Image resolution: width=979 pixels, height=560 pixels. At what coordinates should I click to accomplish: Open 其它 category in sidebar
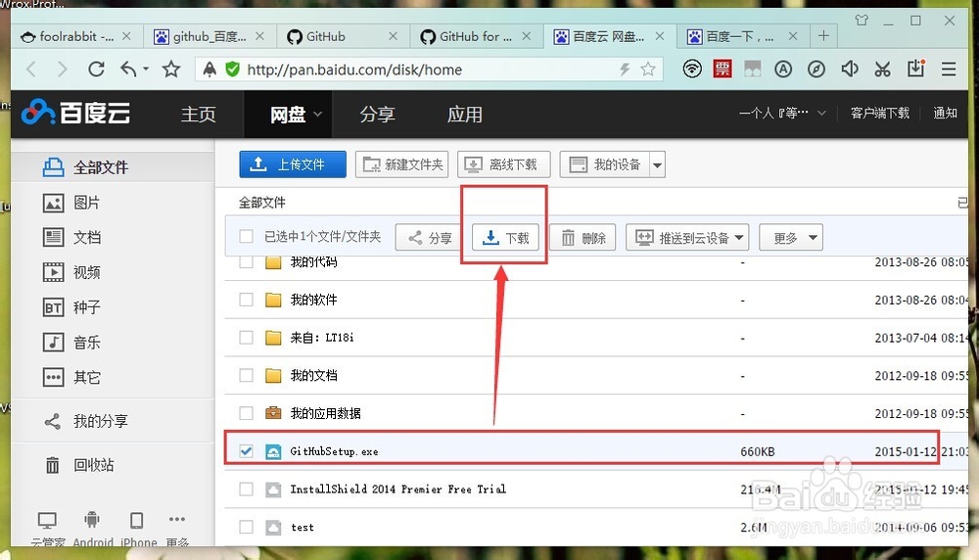(71, 377)
